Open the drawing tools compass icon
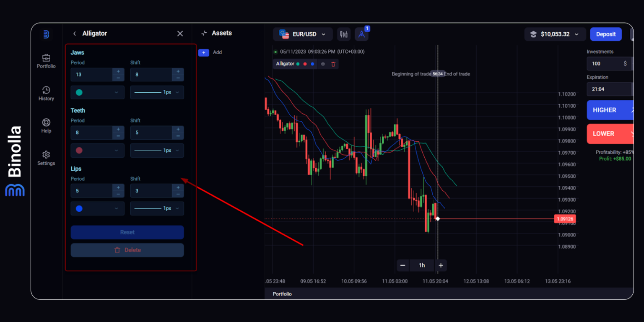The image size is (644, 322). (362, 34)
